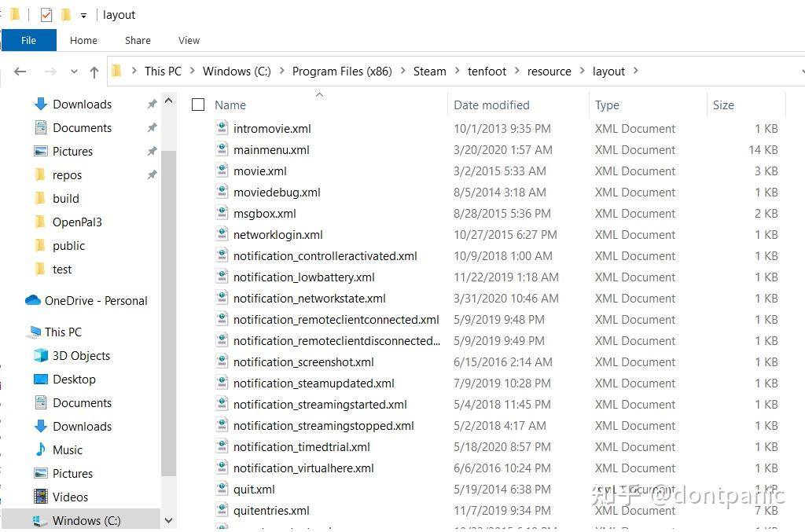Click the navigation pane scrollbar thumb
Screen dimensions: 805x532
coord(168,313)
